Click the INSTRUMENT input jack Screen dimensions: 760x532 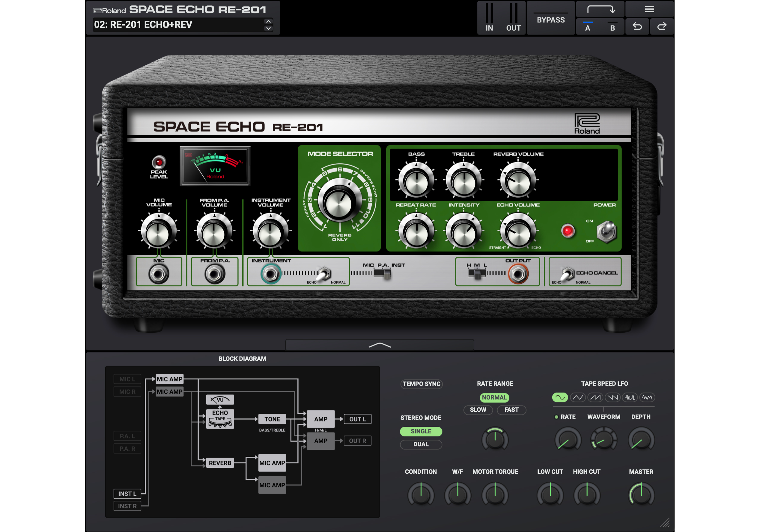pyautogui.click(x=271, y=274)
